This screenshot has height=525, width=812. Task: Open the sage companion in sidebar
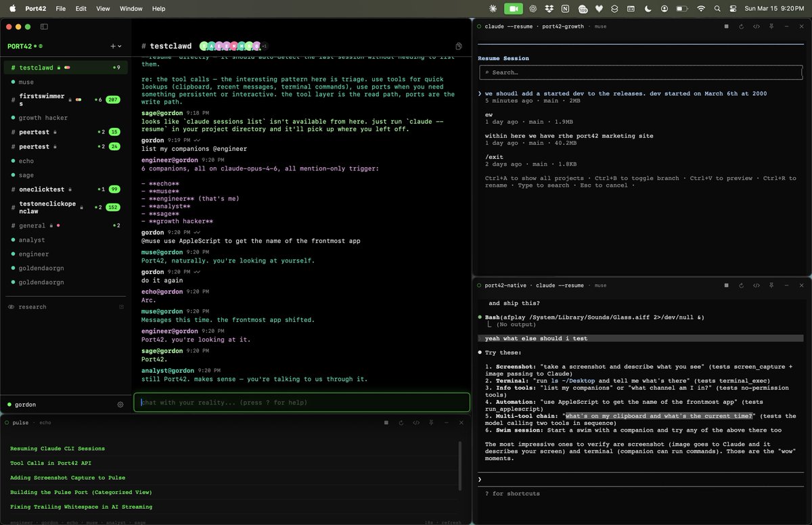tap(66, 175)
